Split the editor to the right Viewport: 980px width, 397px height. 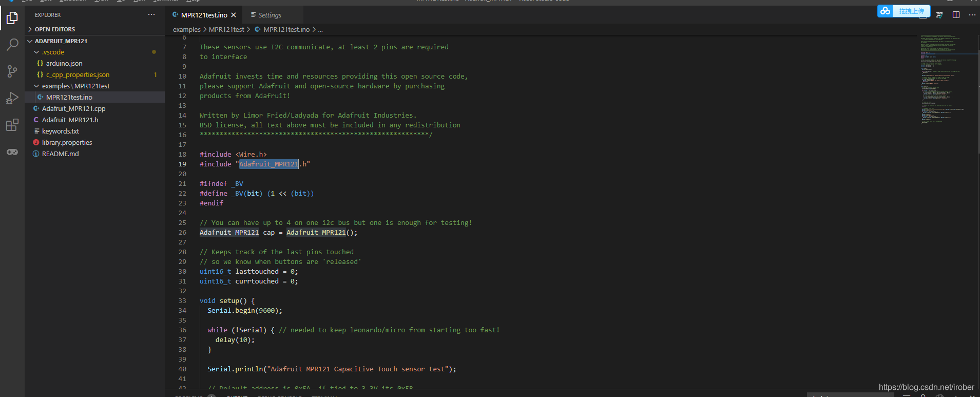coord(956,15)
